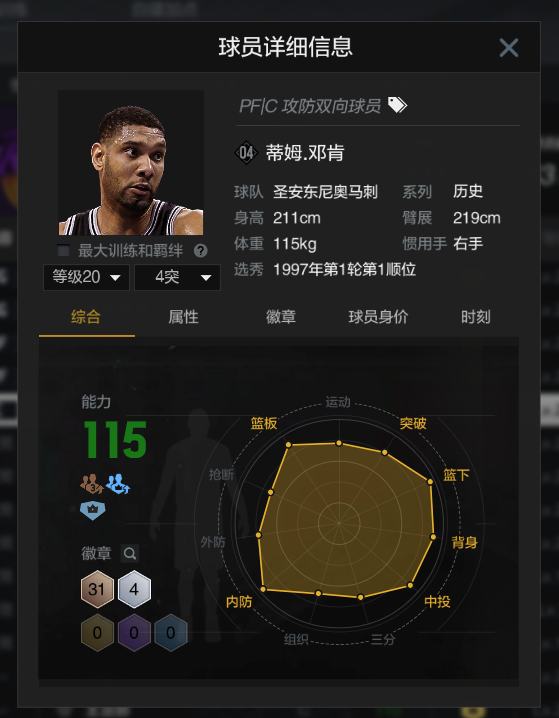Close the player detail dialog
559x718 pixels.
click(509, 48)
